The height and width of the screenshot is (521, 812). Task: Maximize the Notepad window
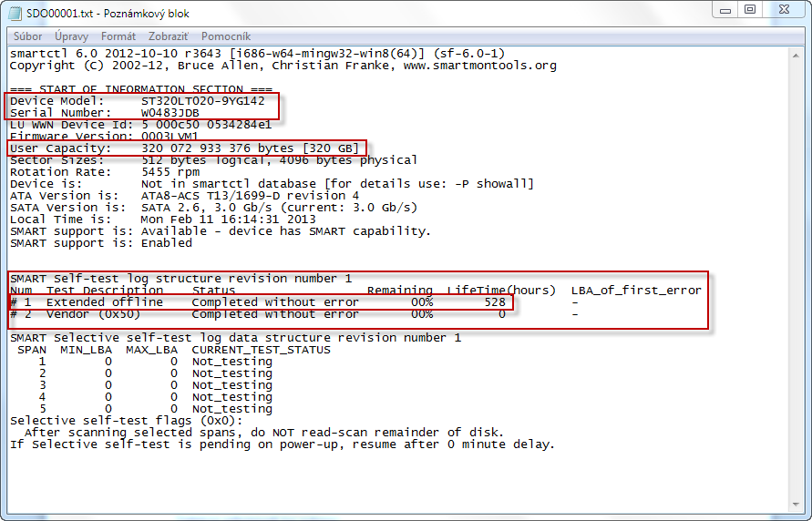(750, 10)
